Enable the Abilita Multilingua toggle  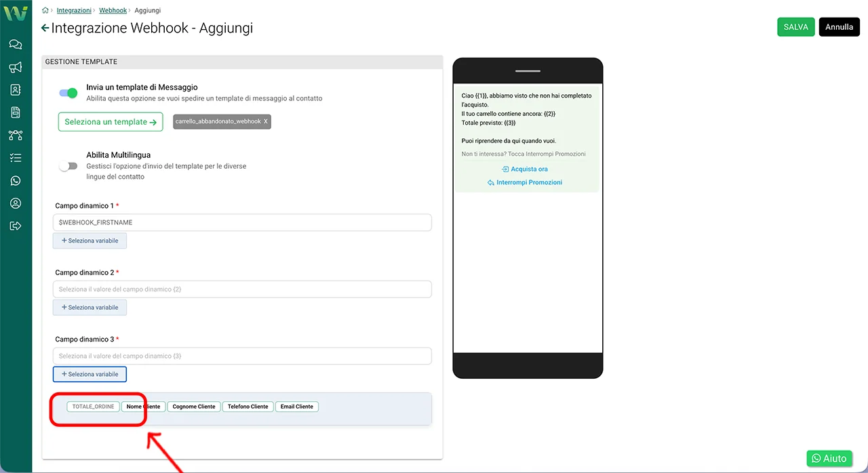coord(68,166)
